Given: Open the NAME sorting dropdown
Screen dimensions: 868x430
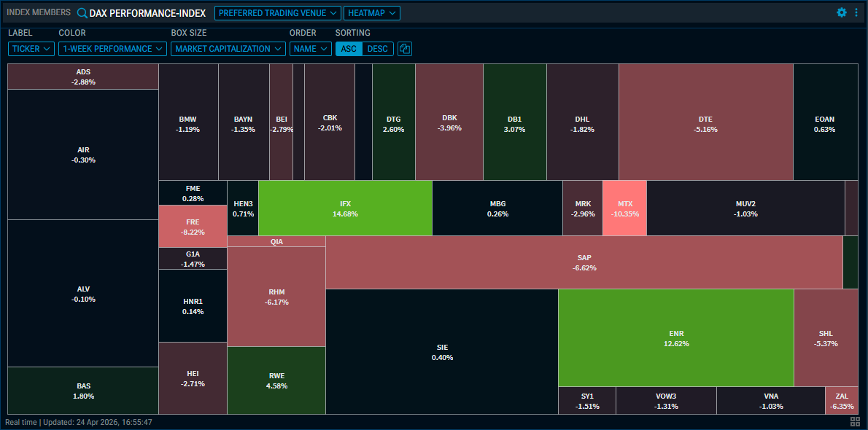Looking at the screenshot, I should click(310, 49).
